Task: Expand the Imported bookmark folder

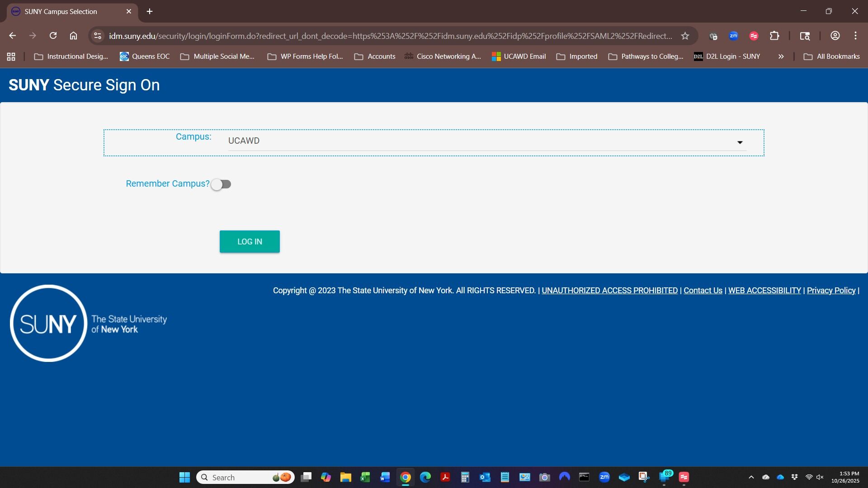Action: pyautogui.click(x=577, y=56)
